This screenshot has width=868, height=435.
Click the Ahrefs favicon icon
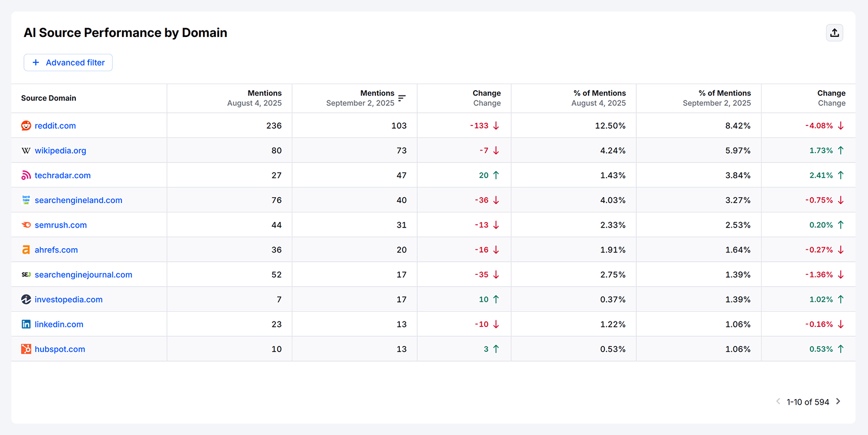[x=26, y=250]
